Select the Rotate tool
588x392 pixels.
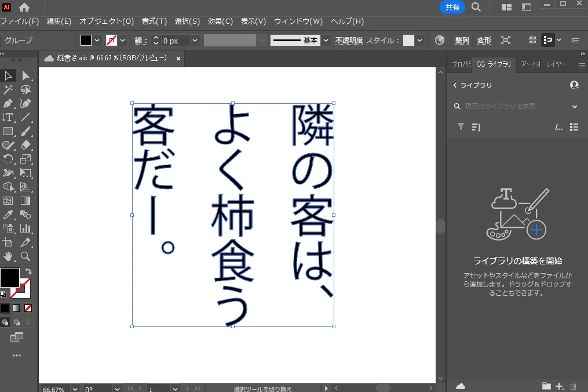[8, 159]
